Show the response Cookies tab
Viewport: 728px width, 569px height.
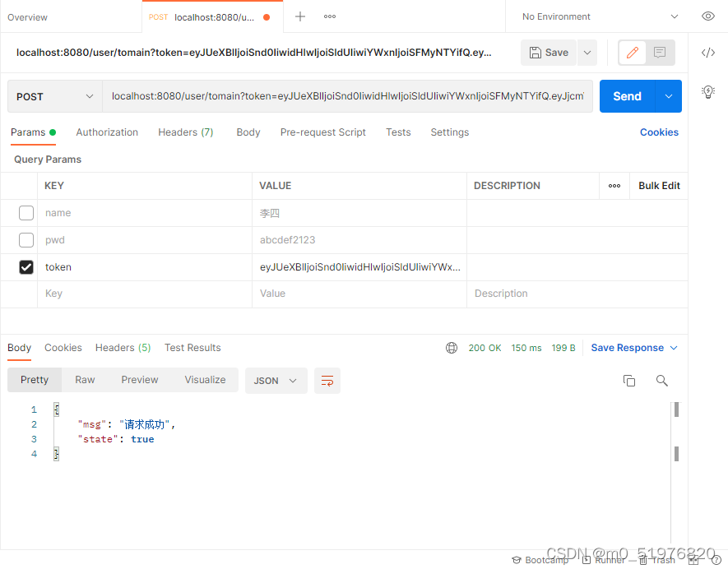[x=63, y=348]
